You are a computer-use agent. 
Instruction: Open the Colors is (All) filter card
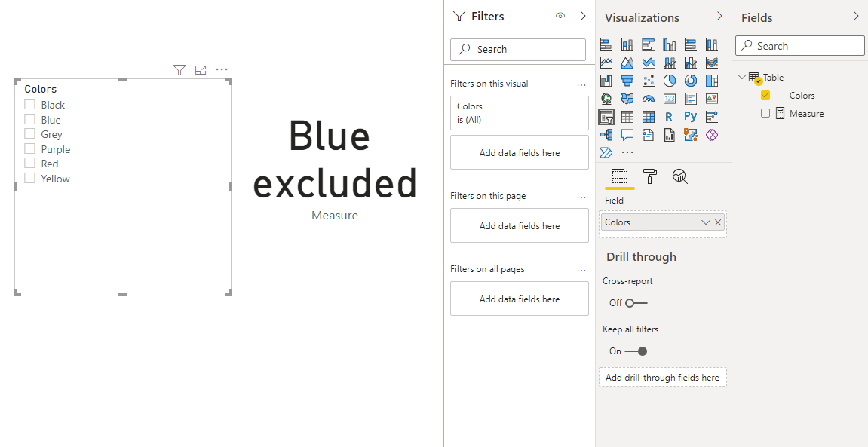click(x=520, y=113)
